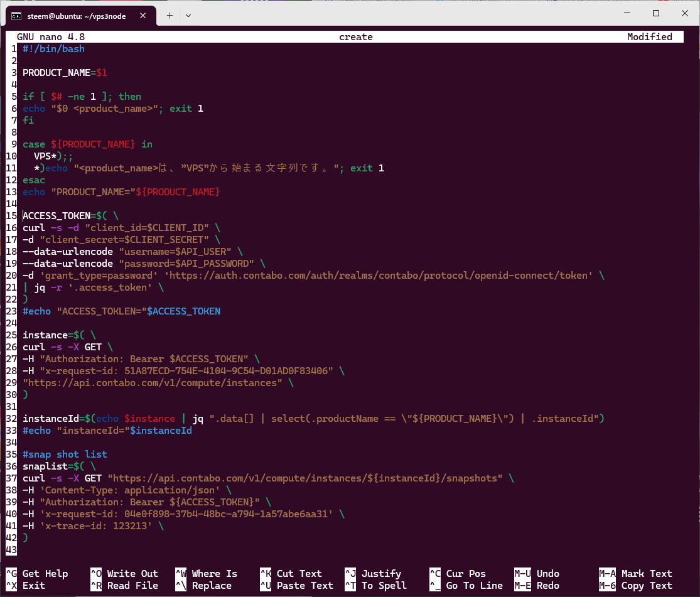Screen dimensions: 700x597
Task: Minimize the terminal window
Action: pos(627,13)
